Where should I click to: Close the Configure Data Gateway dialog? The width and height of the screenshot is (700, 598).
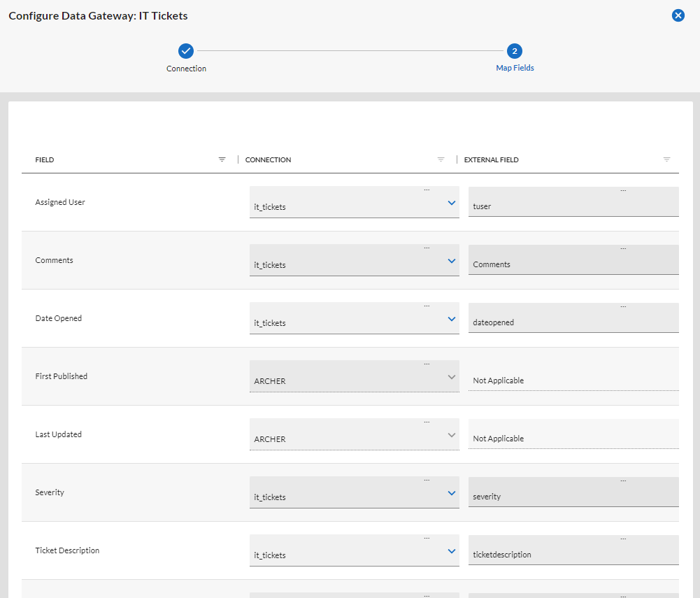click(x=678, y=15)
